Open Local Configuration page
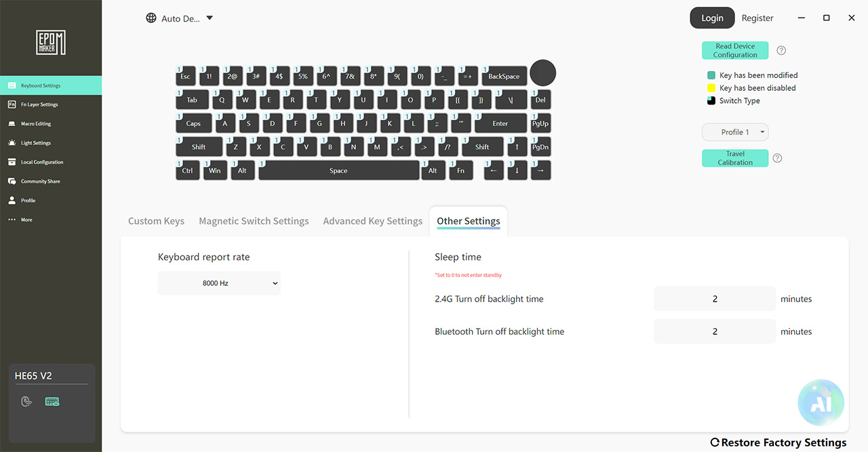The height and width of the screenshot is (452, 868). coord(51,162)
